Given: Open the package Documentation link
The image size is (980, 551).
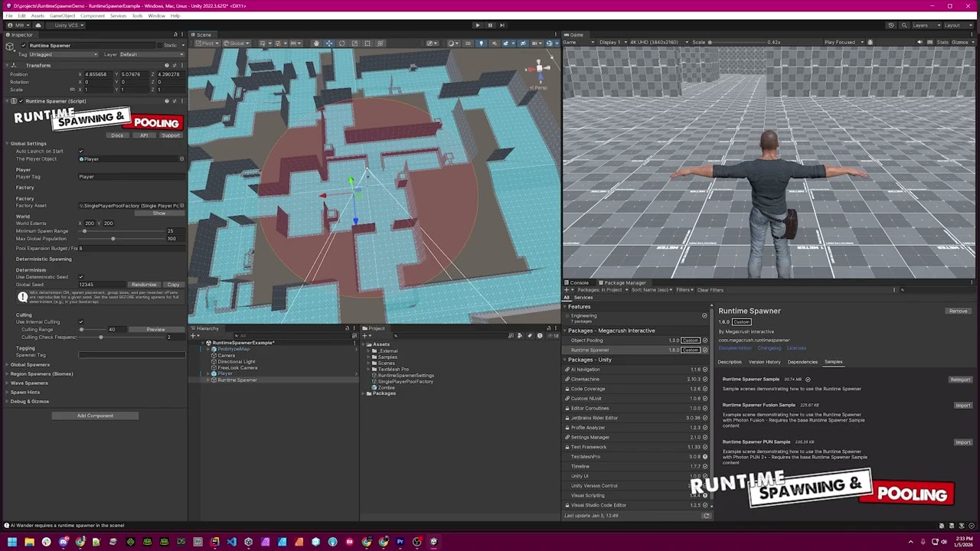Looking at the screenshot, I should [735, 348].
